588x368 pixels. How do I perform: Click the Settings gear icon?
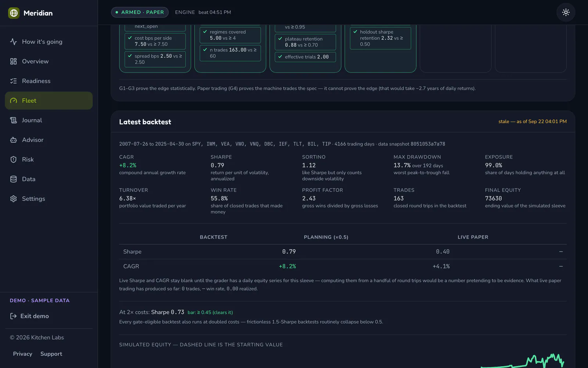click(14, 199)
